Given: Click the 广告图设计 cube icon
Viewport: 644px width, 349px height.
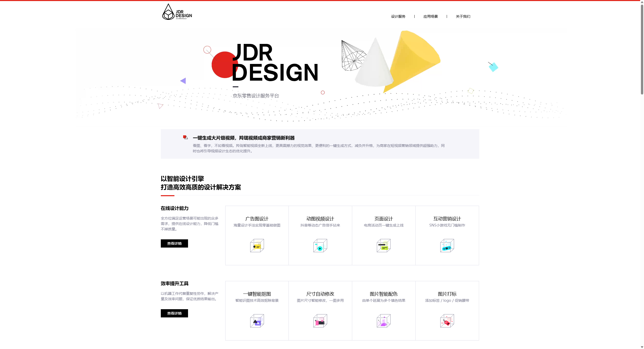Looking at the screenshot, I should coord(257,246).
